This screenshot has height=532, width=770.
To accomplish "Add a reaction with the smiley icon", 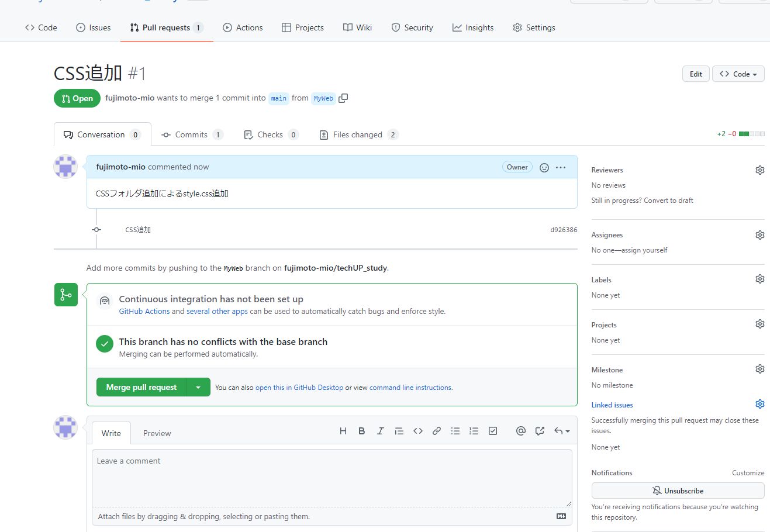I will click(x=544, y=168).
